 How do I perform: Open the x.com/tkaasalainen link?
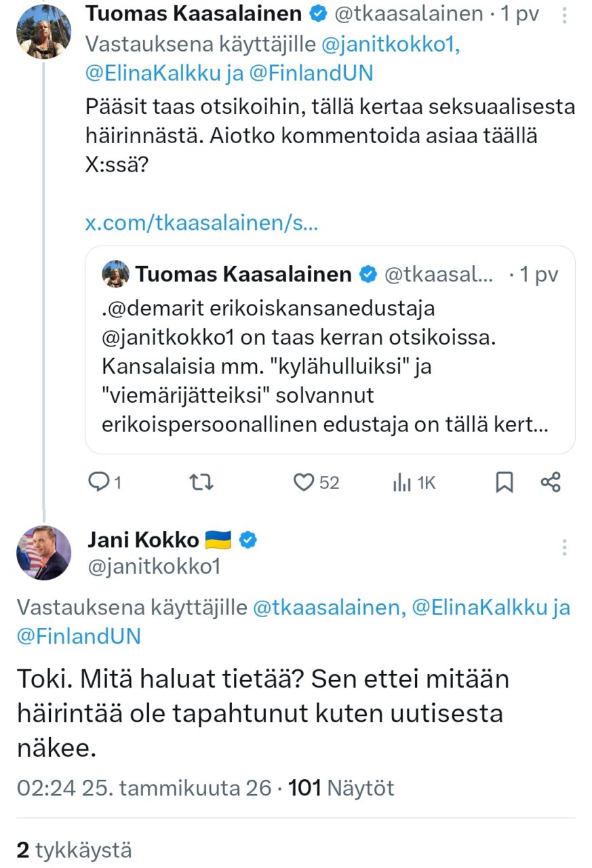pyautogui.click(x=201, y=224)
